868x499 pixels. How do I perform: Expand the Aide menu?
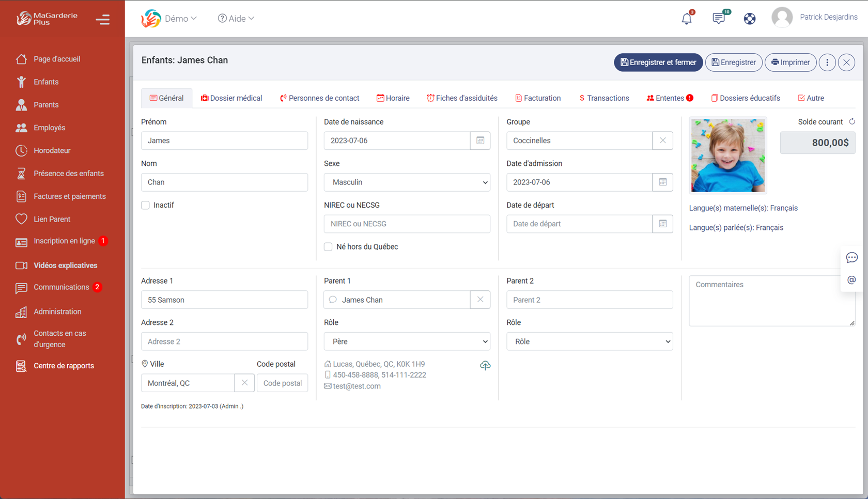click(x=236, y=18)
